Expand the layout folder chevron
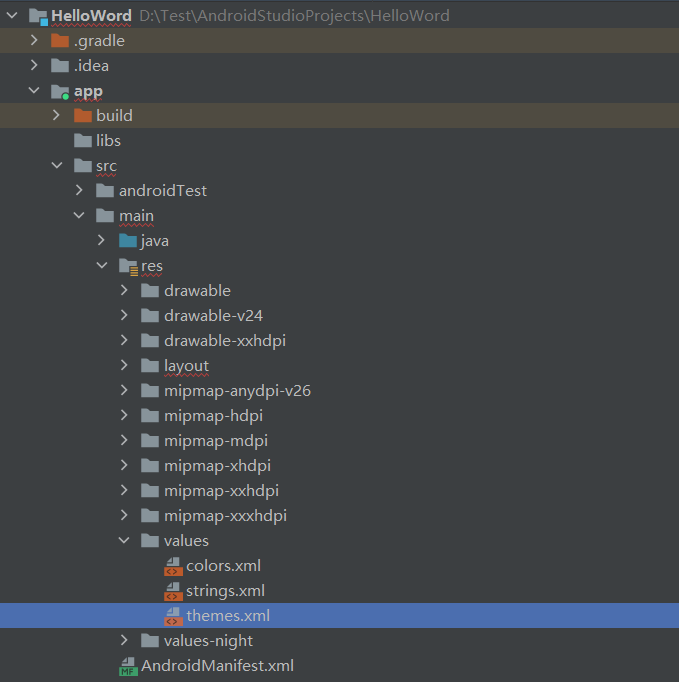 [124, 365]
